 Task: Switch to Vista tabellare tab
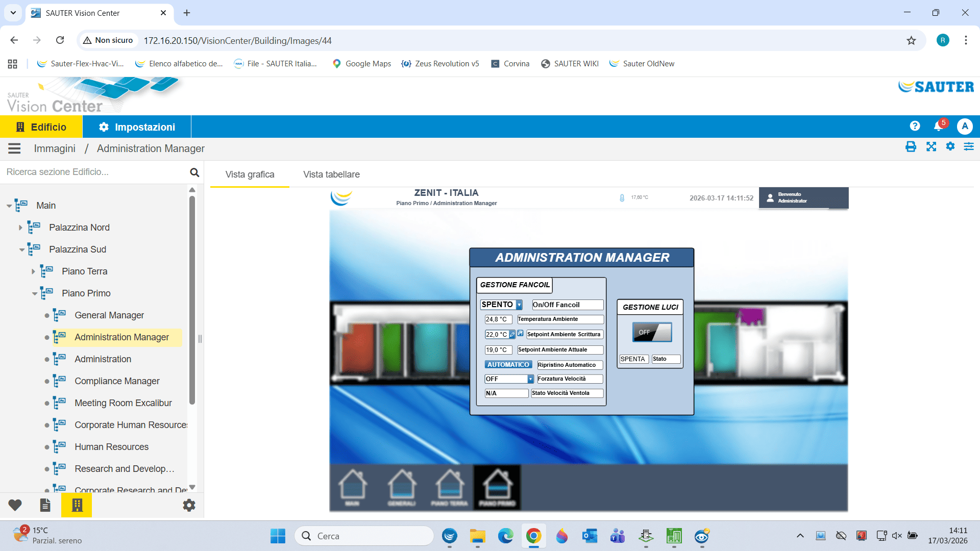pyautogui.click(x=331, y=174)
